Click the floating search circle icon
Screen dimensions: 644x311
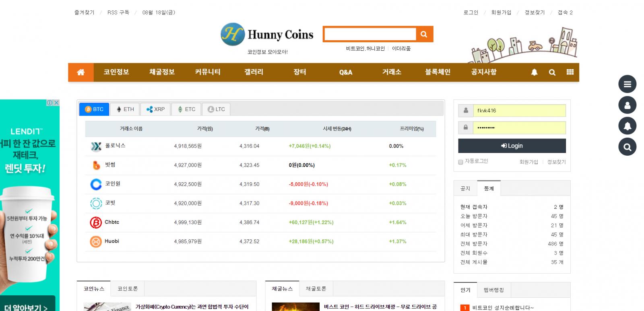(x=627, y=147)
